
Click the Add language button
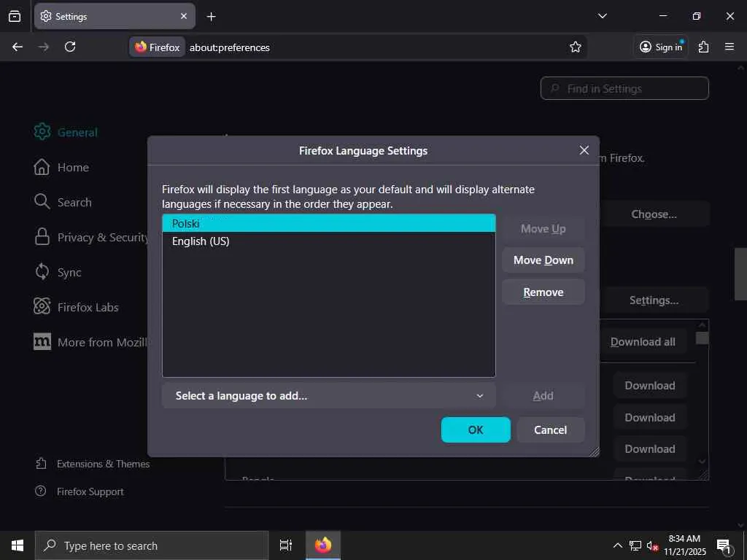[543, 396]
